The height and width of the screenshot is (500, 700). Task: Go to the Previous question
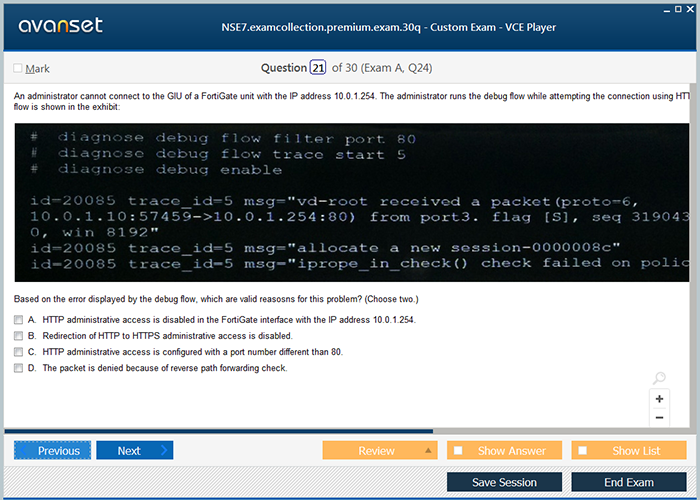tap(53, 451)
